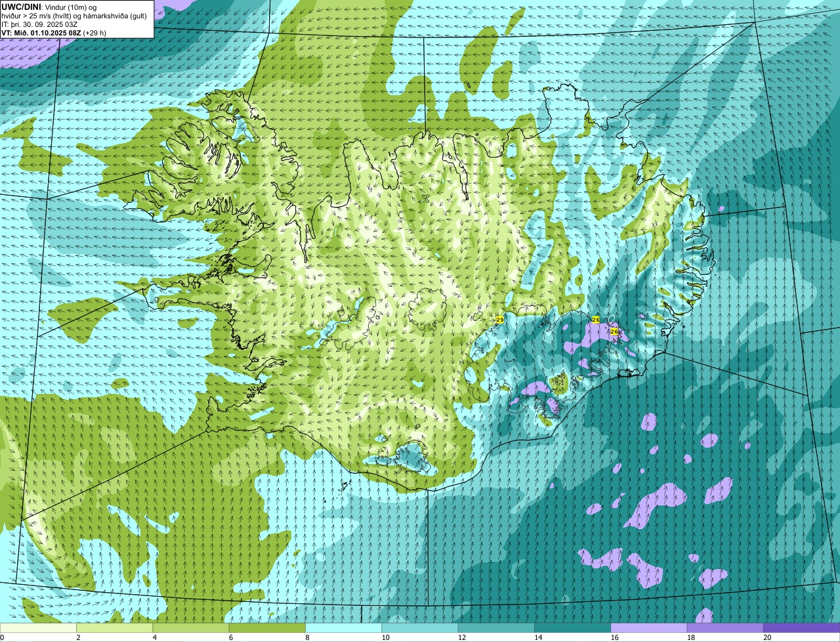Pick the 10–12 m/s light teal legend swatch
This screenshot has width=840, height=642.
pos(420,628)
